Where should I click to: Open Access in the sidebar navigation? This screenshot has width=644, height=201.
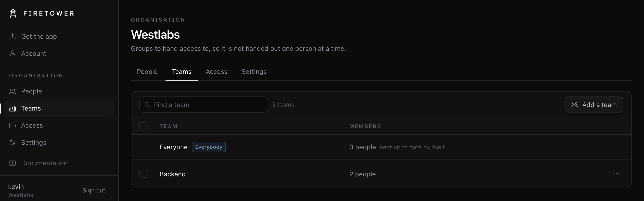[x=59, y=126]
